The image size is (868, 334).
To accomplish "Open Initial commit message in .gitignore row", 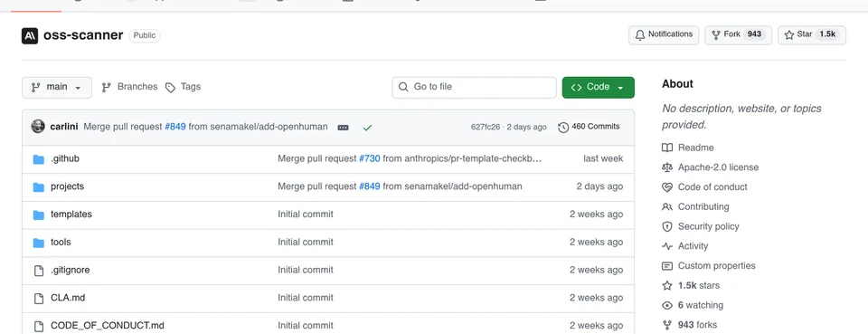I will coord(306,270).
